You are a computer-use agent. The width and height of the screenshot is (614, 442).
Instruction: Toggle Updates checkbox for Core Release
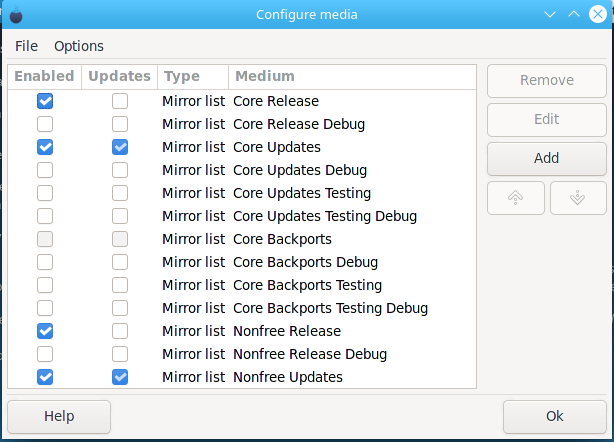click(x=120, y=101)
